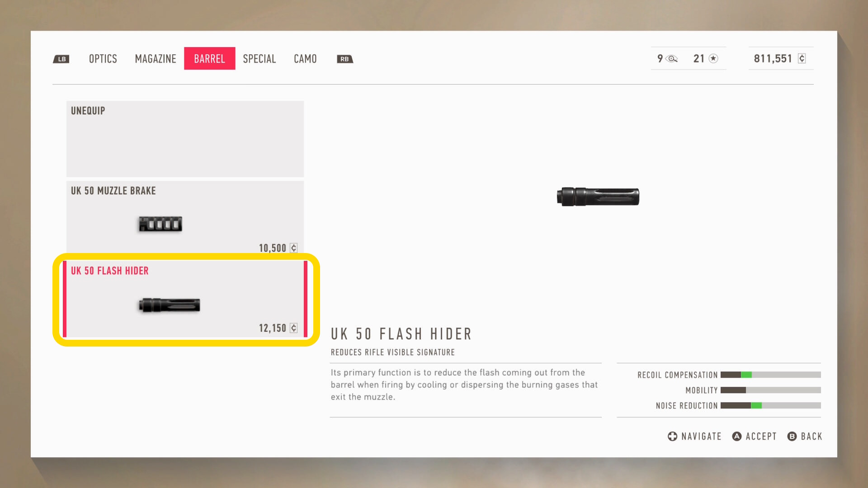Click the A button Accept icon

737,436
